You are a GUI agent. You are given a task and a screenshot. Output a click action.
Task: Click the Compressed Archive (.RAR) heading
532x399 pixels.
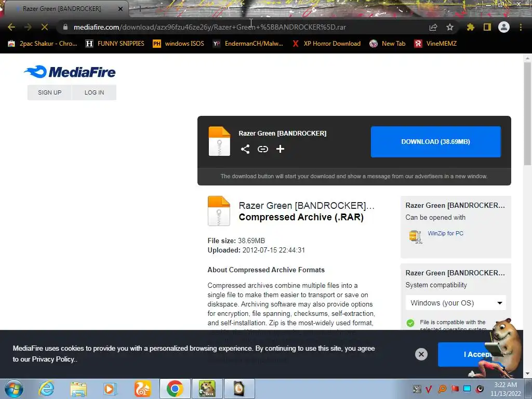(x=301, y=217)
